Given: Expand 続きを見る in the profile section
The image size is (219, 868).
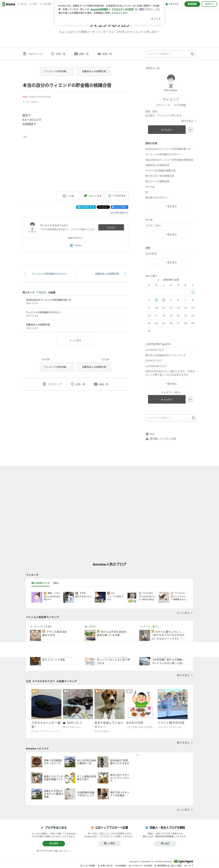Looking at the screenshot, I should pos(189,121).
